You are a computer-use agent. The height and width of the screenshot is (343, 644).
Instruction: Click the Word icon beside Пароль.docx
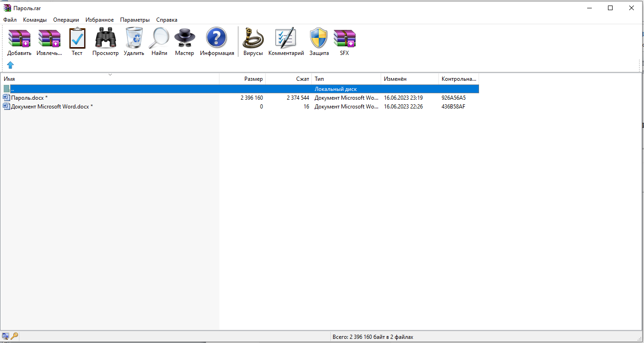6,98
